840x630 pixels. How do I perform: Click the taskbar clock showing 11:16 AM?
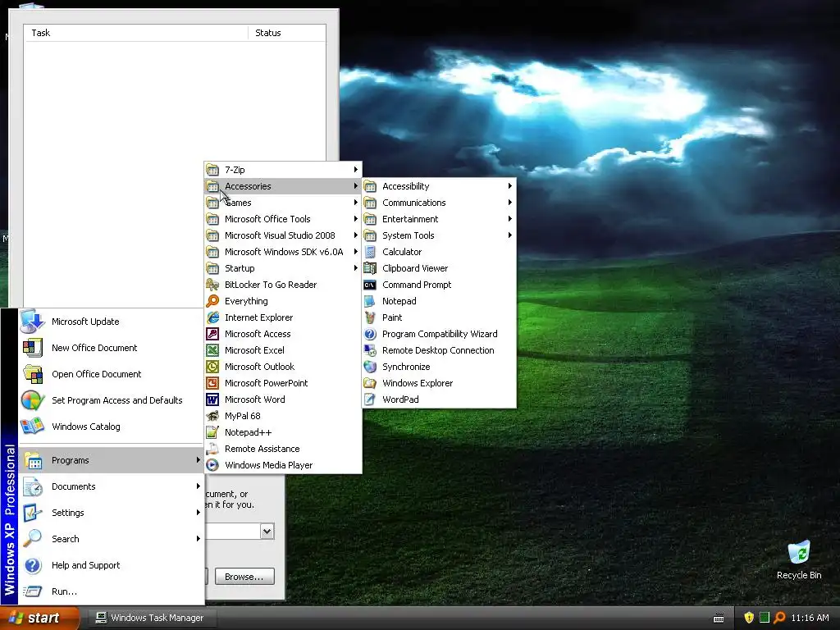(x=810, y=618)
